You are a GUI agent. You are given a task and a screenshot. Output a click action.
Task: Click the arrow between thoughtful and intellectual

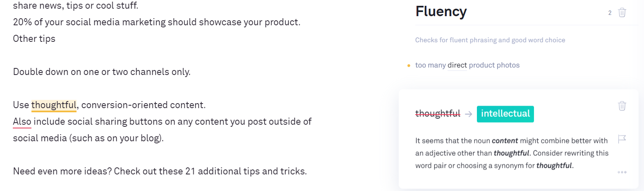point(468,114)
